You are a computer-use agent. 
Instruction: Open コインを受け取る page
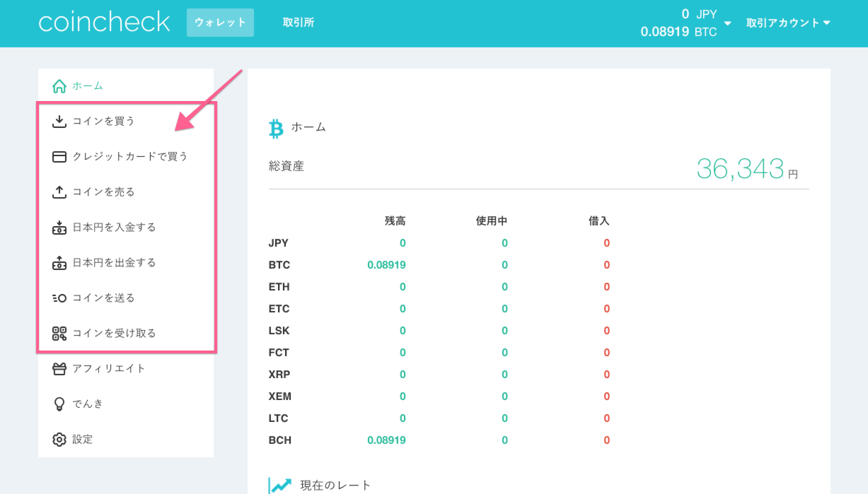(x=126, y=334)
